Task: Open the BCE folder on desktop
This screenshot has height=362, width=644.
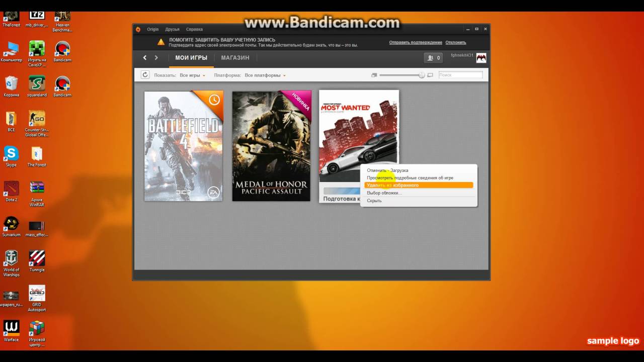Action: click(11, 122)
